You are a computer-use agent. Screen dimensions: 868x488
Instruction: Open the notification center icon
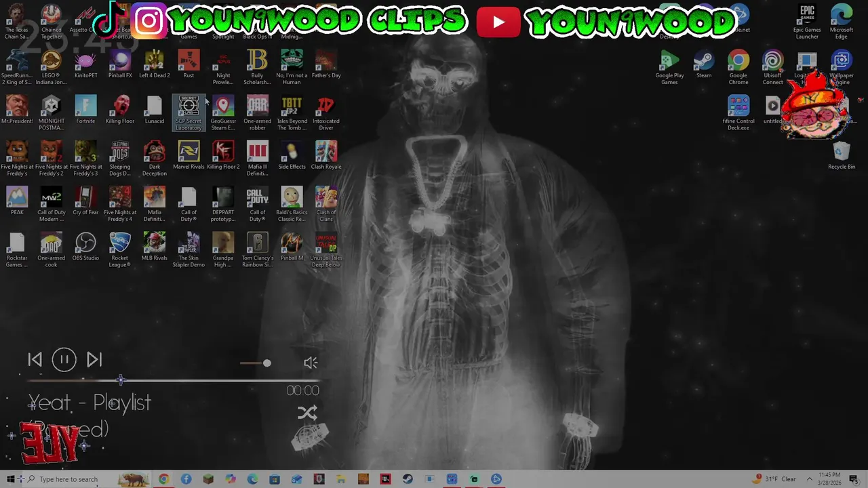point(854,479)
